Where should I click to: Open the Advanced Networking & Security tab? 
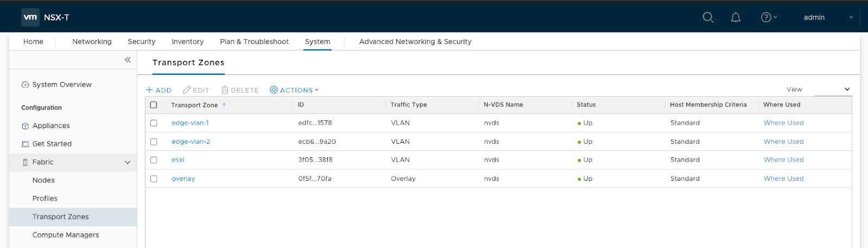415,42
